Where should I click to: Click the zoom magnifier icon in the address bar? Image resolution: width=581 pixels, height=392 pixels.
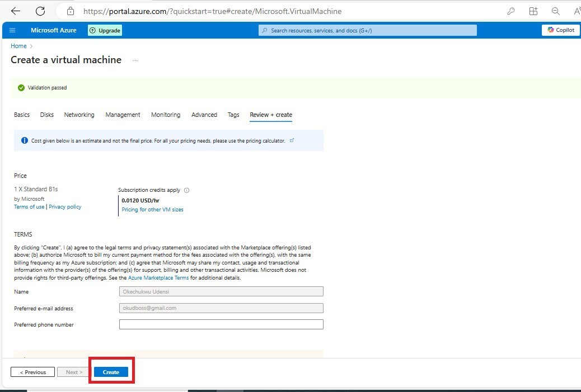555,11
